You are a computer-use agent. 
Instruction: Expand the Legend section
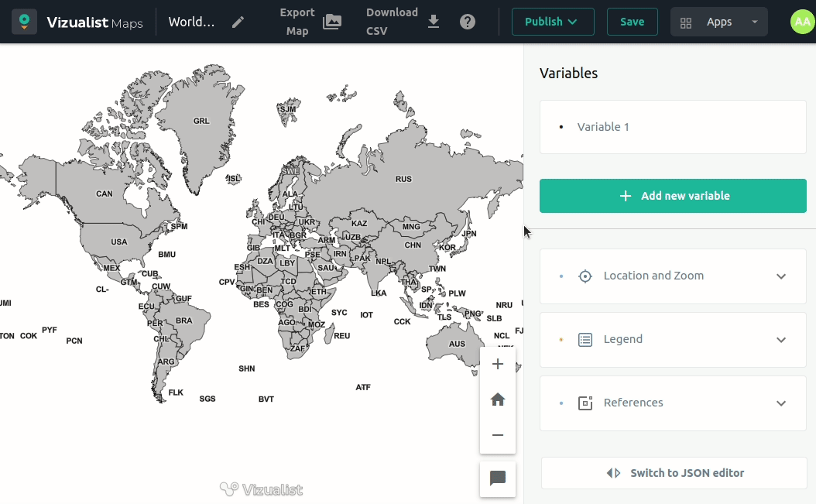point(672,340)
